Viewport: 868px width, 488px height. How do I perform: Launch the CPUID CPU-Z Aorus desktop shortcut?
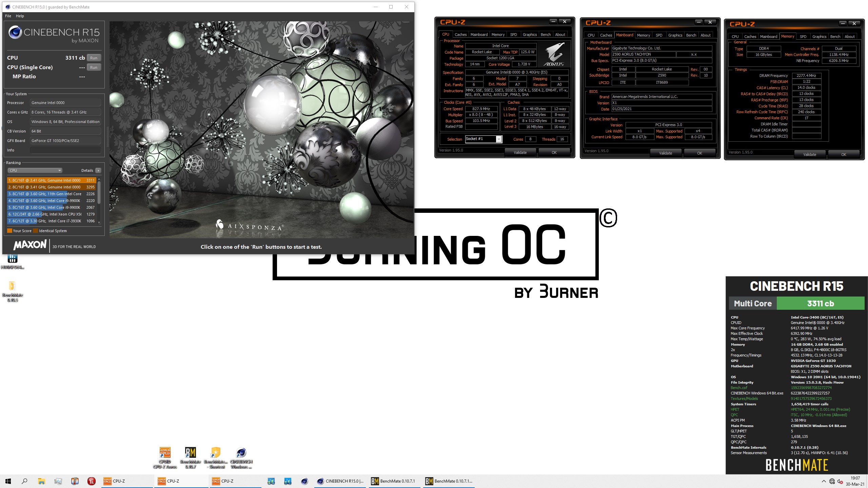[165, 457]
